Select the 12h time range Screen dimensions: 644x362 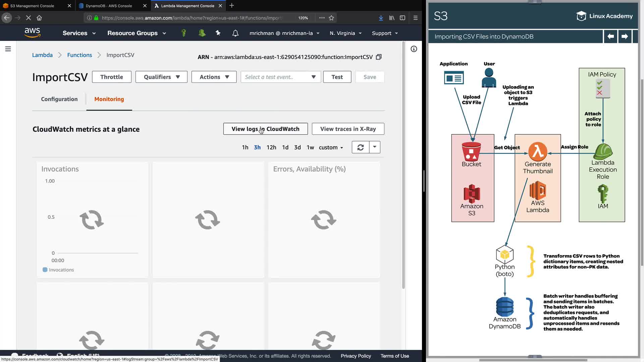click(x=271, y=147)
